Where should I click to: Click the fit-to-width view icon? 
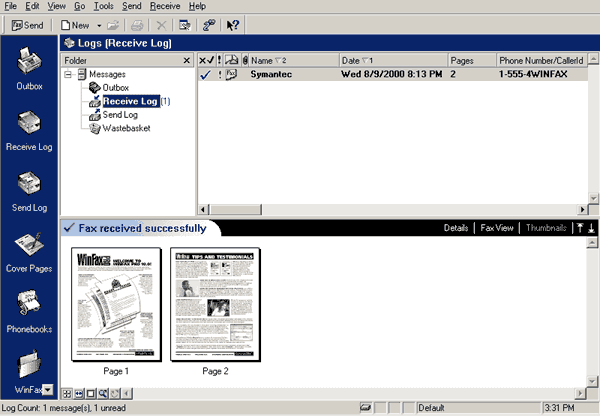79,393
